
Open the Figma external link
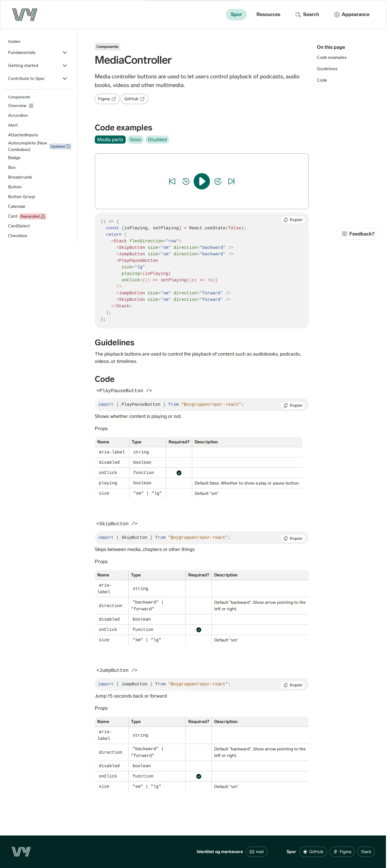tap(107, 99)
